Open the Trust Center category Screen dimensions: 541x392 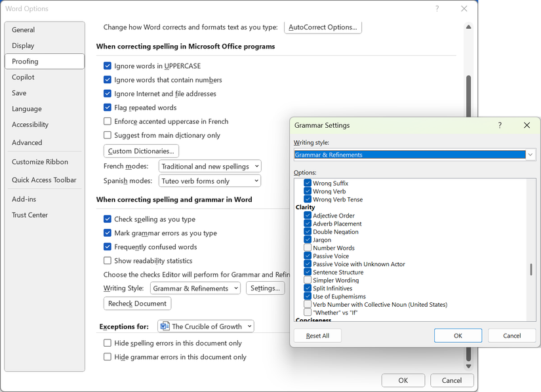coord(30,215)
